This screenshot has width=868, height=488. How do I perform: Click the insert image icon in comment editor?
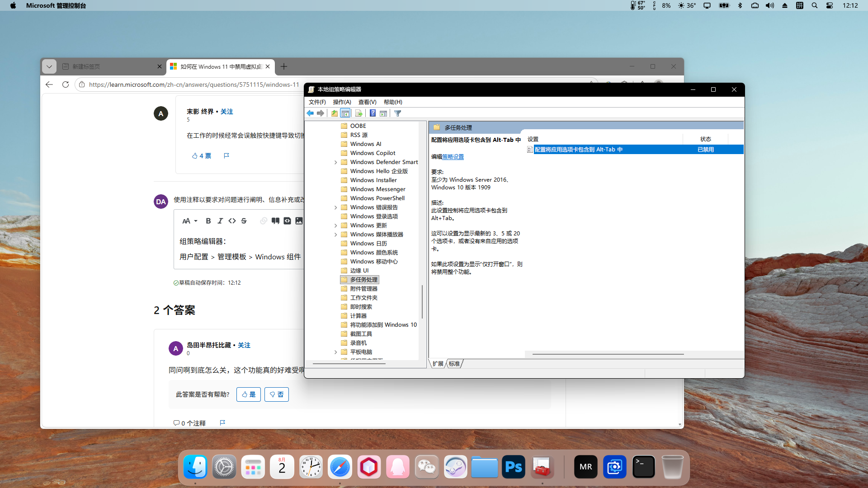click(299, 221)
